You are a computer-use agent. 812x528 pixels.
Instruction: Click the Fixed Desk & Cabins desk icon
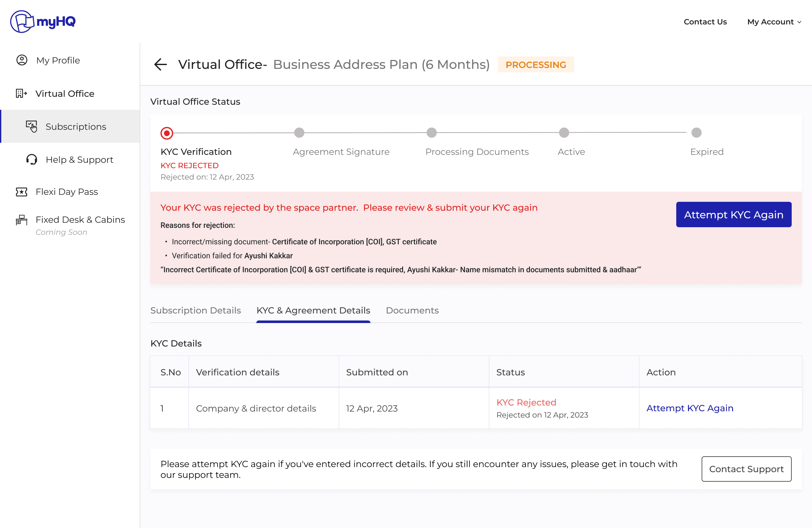[22, 220]
